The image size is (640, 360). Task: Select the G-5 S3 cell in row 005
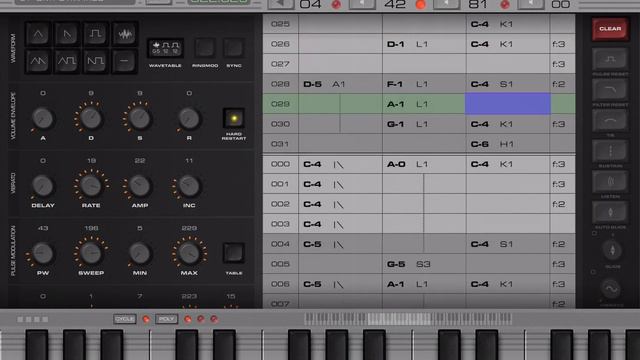click(424, 264)
